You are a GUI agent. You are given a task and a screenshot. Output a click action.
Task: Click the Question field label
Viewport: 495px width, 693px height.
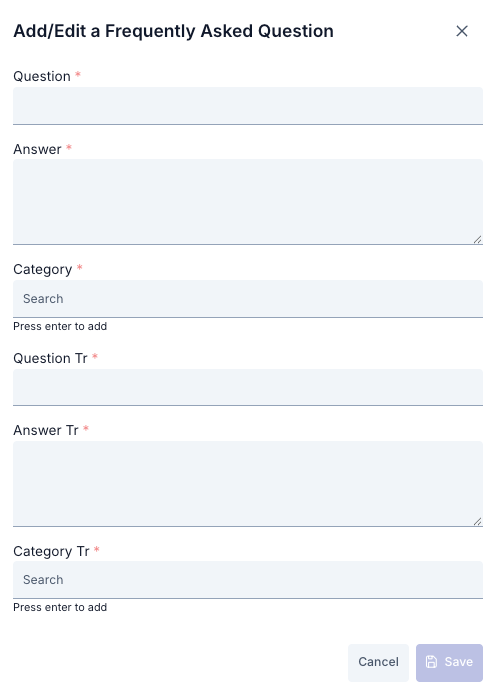[42, 76]
